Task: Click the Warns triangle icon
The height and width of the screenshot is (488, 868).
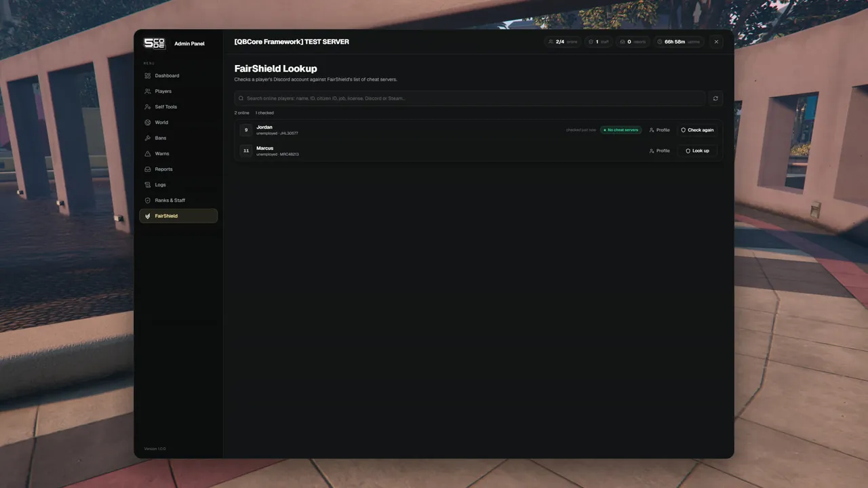Action: click(148, 154)
